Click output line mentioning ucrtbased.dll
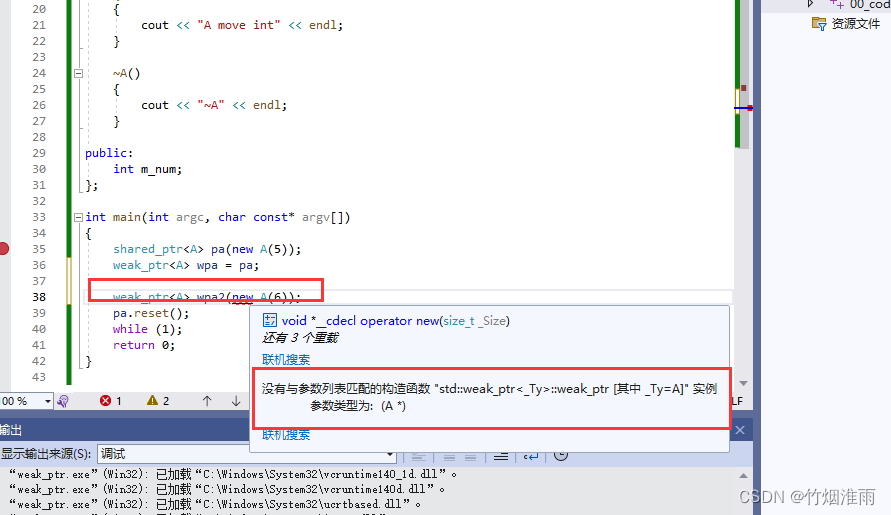 click(x=215, y=504)
